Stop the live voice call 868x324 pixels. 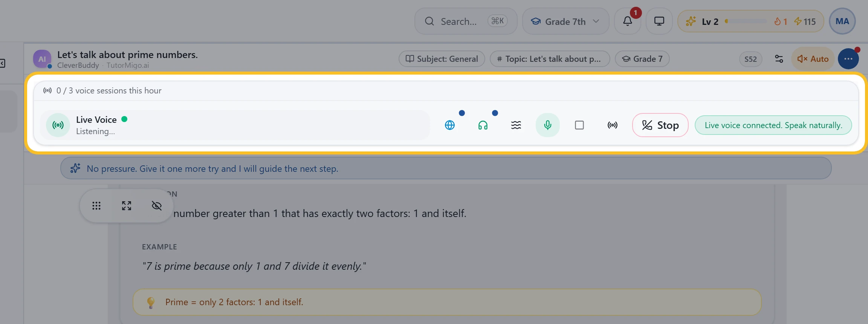(x=660, y=125)
